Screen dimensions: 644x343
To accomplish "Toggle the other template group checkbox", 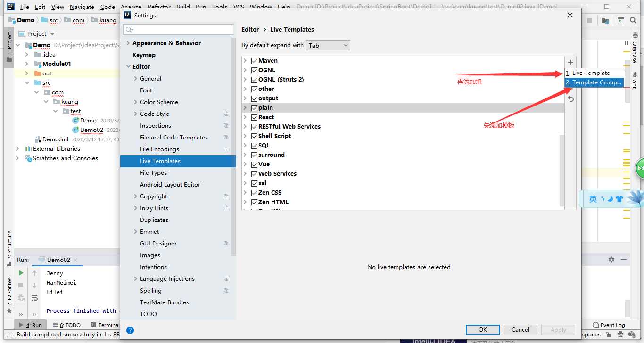I will (x=255, y=89).
